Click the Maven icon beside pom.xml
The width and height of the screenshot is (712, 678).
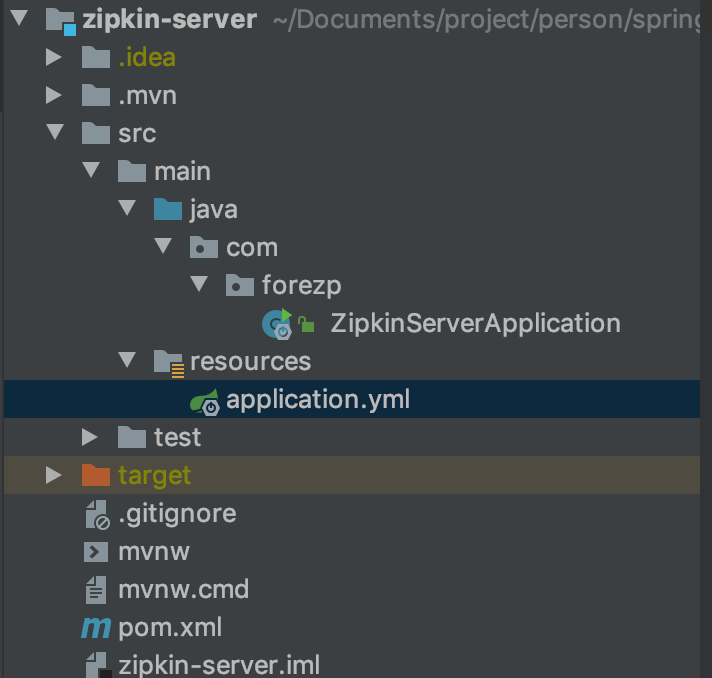tap(96, 628)
